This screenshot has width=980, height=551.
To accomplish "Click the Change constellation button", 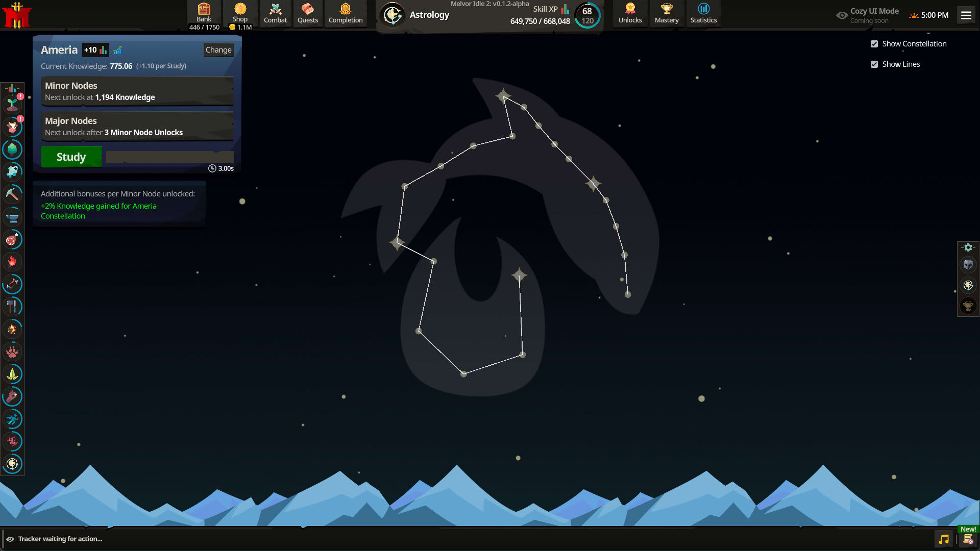I will (x=218, y=50).
